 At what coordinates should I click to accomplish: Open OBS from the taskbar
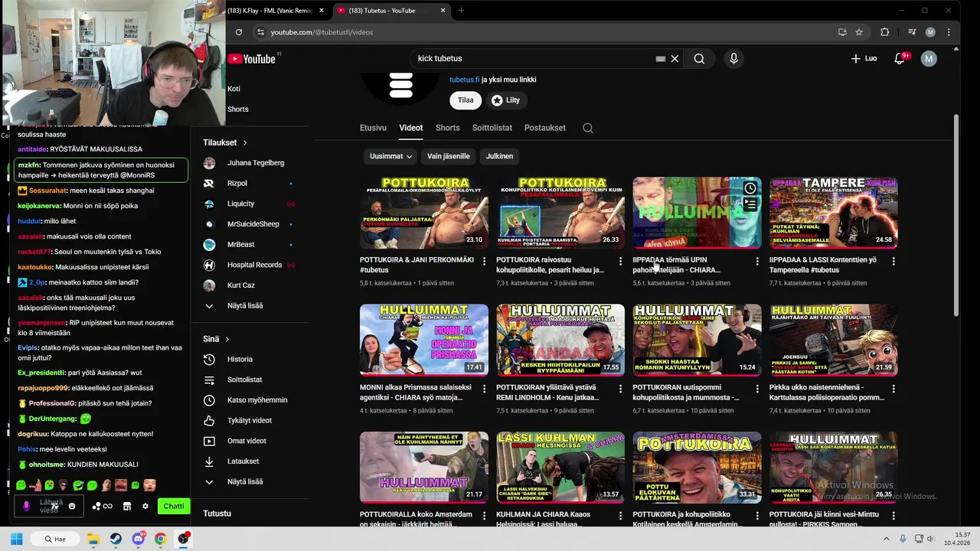coord(183,539)
